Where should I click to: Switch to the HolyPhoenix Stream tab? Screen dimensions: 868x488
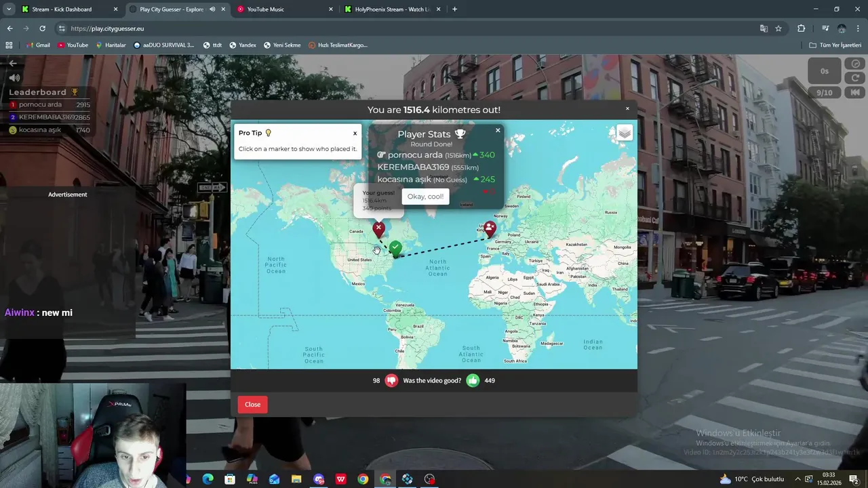pyautogui.click(x=391, y=9)
